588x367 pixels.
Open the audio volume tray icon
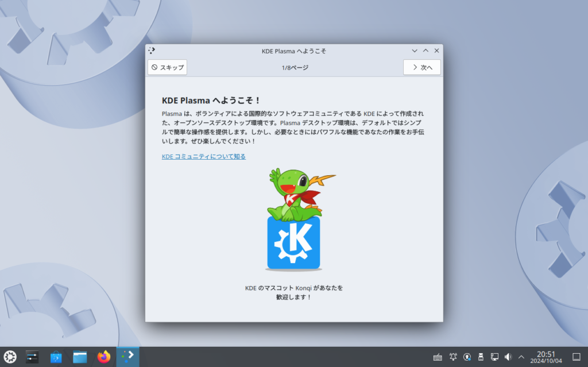tap(508, 357)
